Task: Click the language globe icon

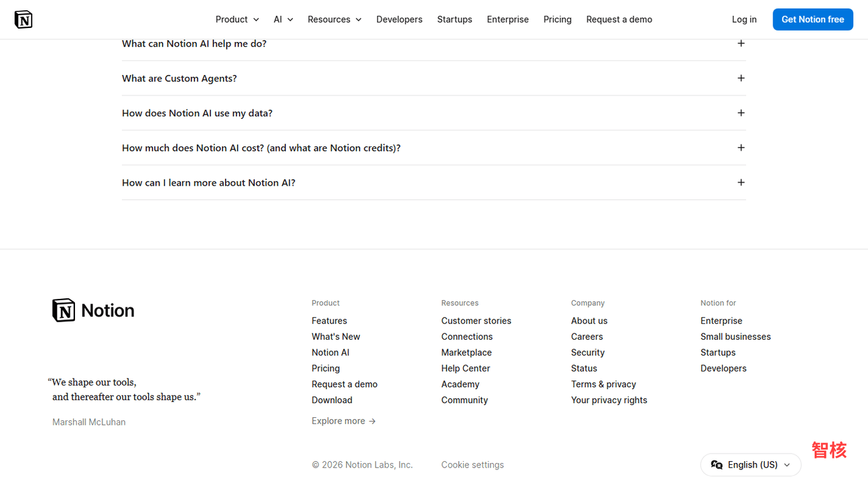Action: [x=717, y=465]
